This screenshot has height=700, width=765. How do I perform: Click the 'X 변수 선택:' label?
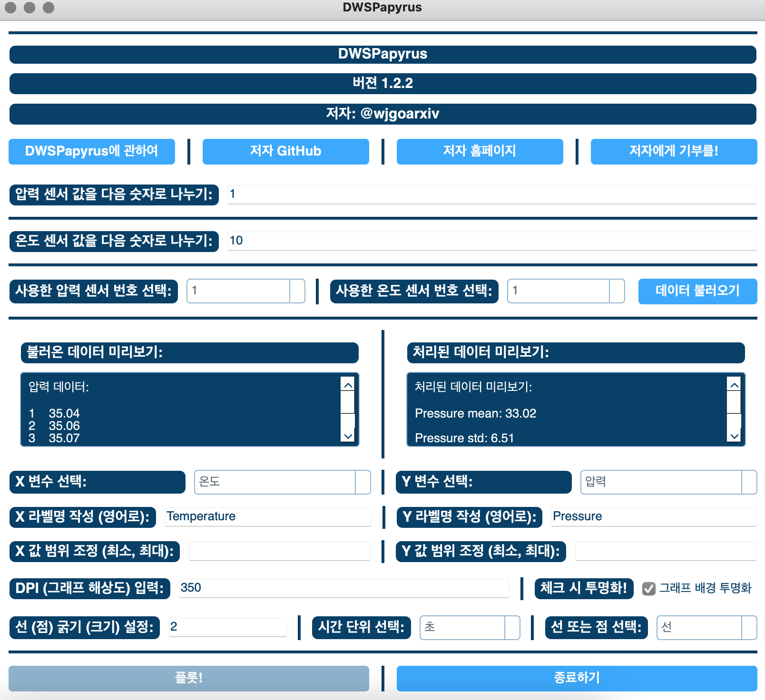[98, 482]
